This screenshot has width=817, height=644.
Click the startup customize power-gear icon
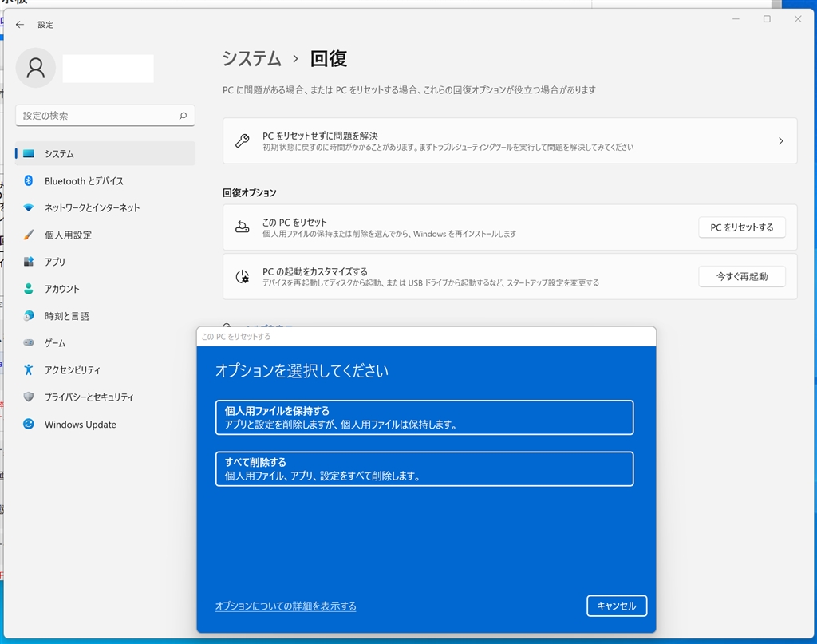click(x=243, y=276)
